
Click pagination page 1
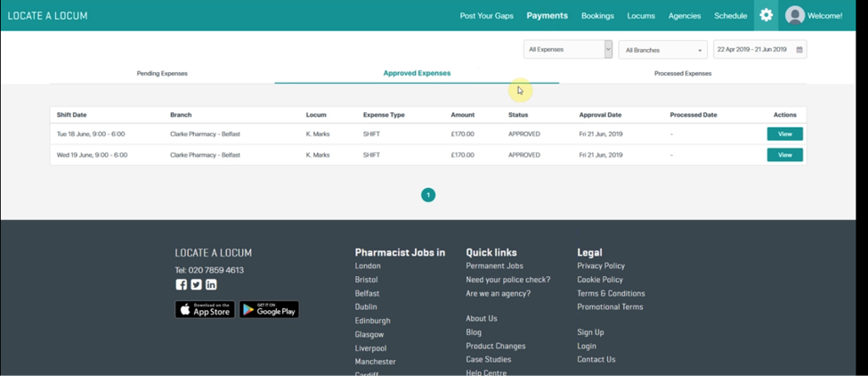coord(428,195)
